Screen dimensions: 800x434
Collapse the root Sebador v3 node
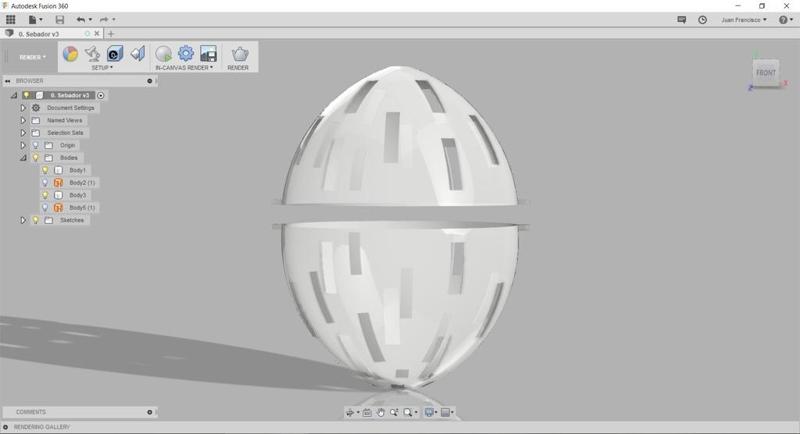(x=14, y=95)
